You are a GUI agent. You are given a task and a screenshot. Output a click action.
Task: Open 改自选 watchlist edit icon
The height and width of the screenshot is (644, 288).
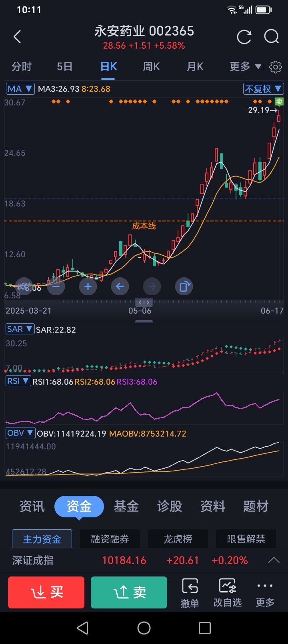click(x=228, y=593)
